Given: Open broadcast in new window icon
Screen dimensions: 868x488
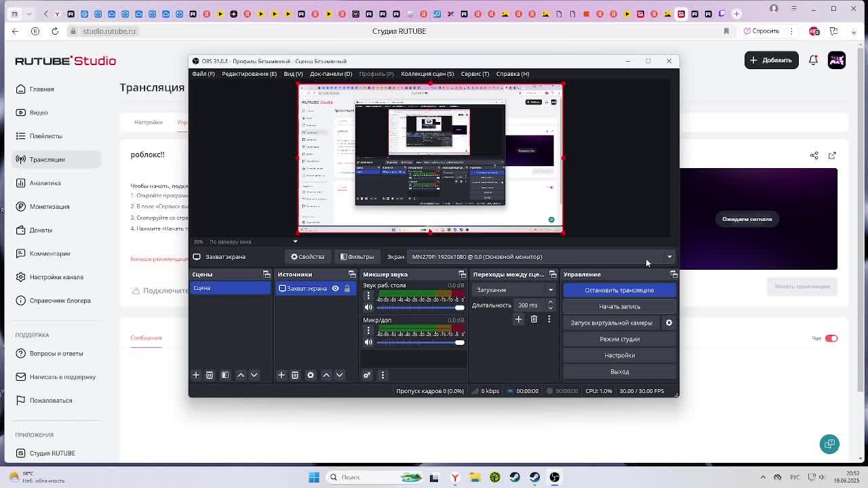Looking at the screenshot, I should [832, 155].
